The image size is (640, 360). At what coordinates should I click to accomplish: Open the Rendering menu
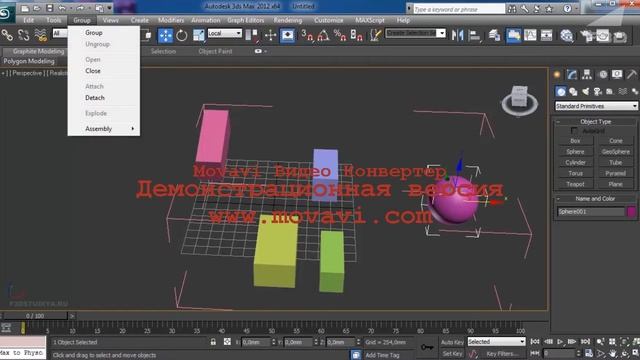point(288,20)
